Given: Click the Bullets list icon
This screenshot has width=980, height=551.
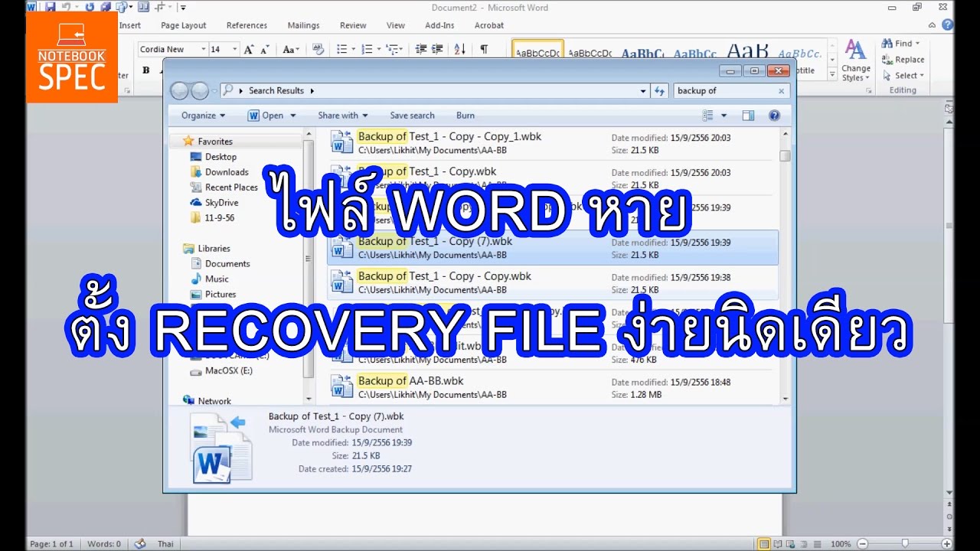Looking at the screenshot, I should [341, 49].
